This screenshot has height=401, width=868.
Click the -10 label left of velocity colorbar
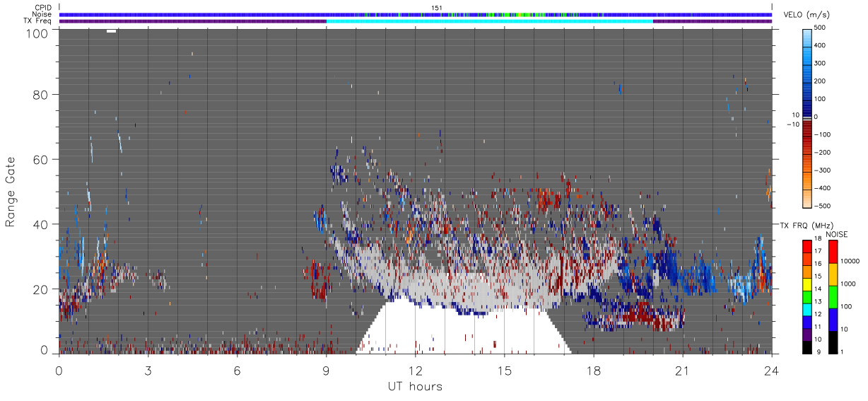792,124
